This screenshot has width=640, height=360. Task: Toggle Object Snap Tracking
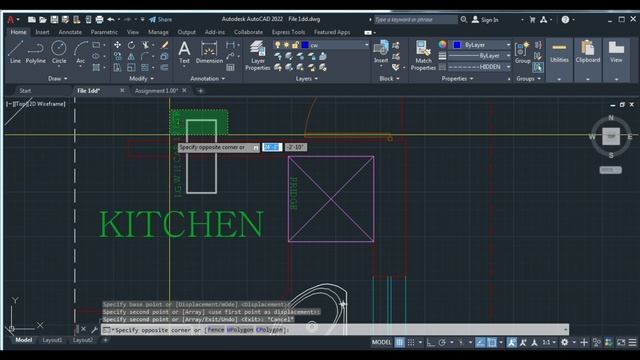(x=480, y=342)
